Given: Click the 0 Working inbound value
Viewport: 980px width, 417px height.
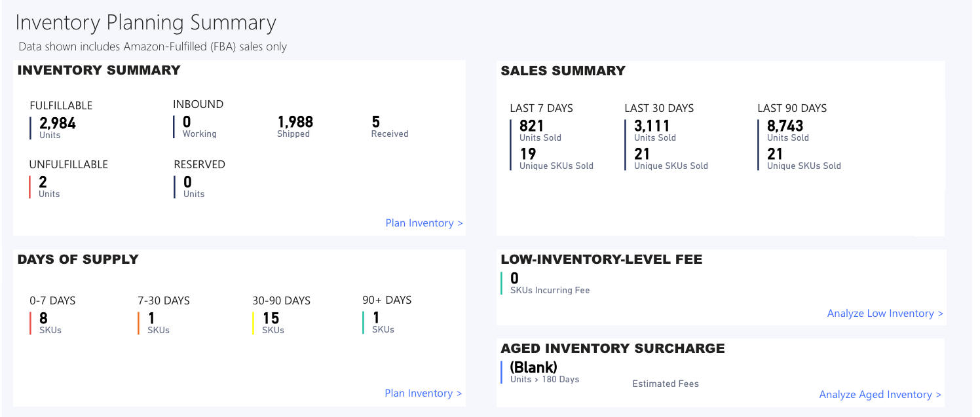Looking at the screenshot, I should tap(187, 122).
